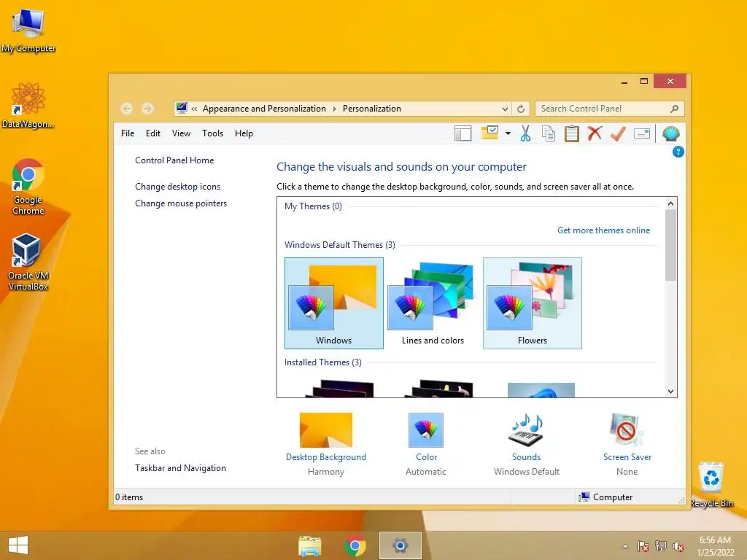Open Taskbar and Navigation link
This screenshot has height=560, width=747.
(x=181, y=468)
